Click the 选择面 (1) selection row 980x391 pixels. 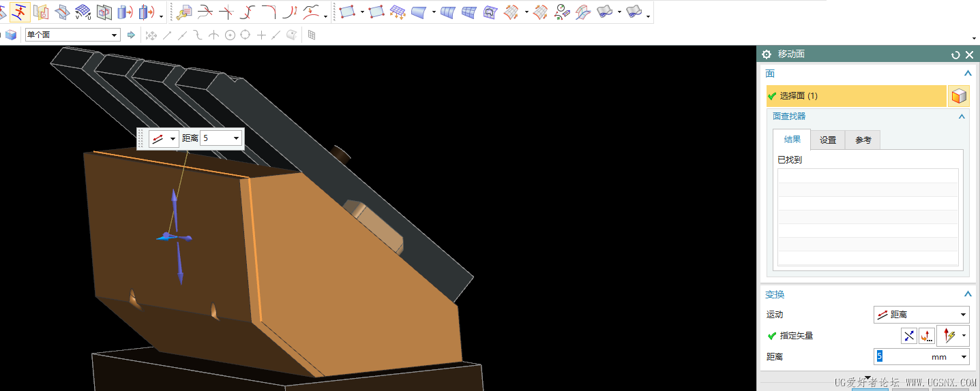click(x=856, y=96)
